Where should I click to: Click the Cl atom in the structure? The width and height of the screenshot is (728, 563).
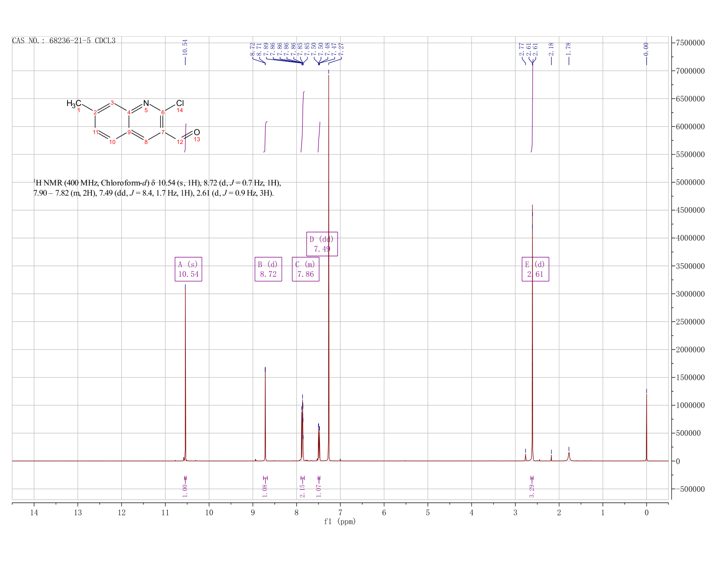180,103
